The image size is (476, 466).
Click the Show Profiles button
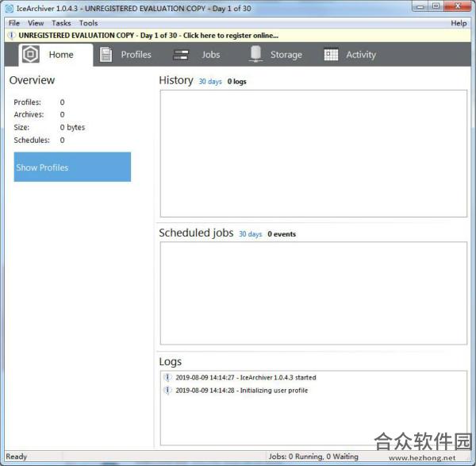tap(72, 167)
